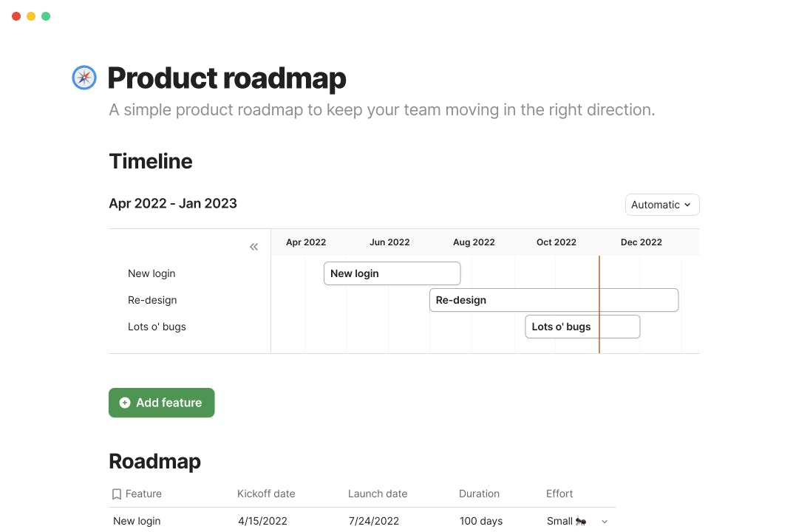Select "Re-design" in the left feature list

pyautogui.click(x=152, y=300)
